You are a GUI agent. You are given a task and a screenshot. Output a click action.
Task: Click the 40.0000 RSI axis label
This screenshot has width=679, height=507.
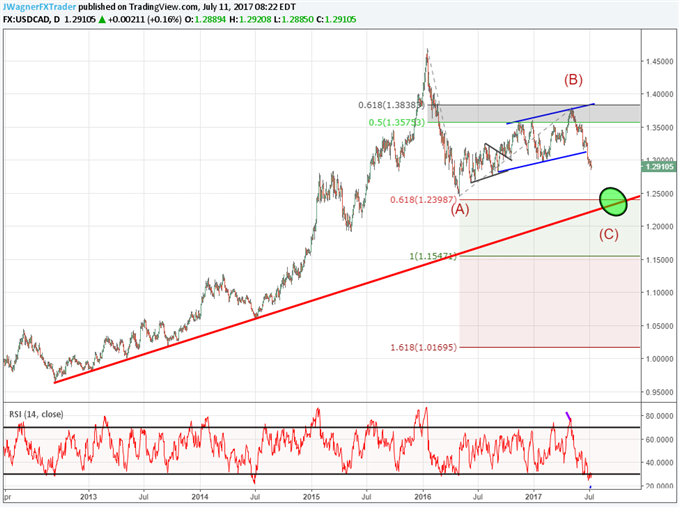[x=660, y=463]
